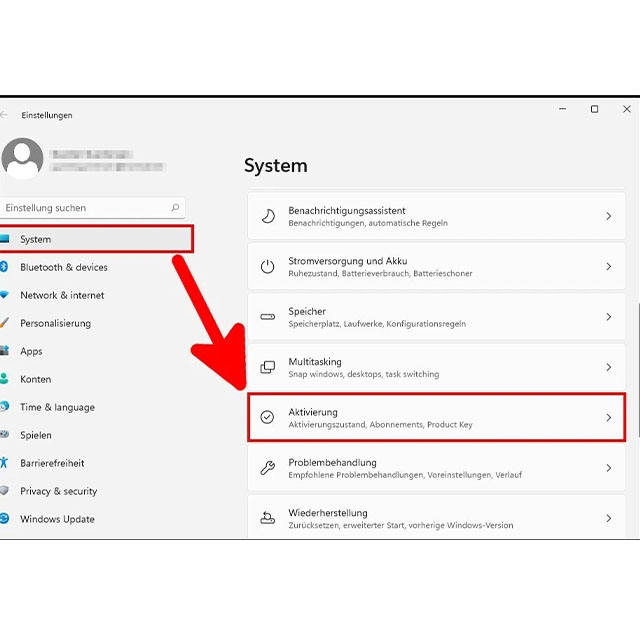Click the wrench icon for Problembehandlung
This screenshot has height=640, width=640.
[x=267, y=468]
